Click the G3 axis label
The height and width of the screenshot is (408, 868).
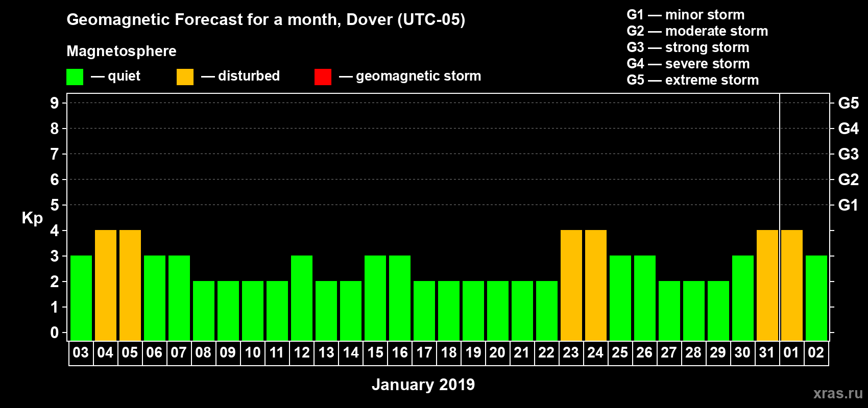849,154
